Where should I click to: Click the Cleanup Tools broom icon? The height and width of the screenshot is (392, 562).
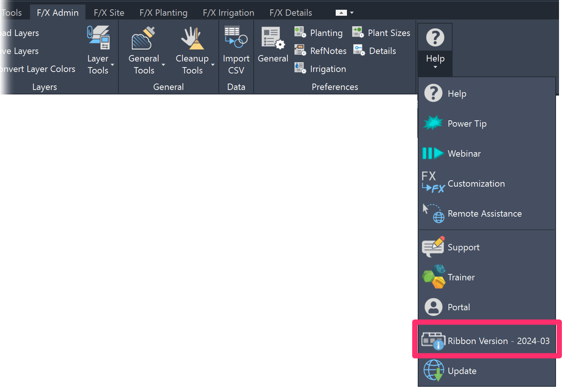tap(192, 36)
